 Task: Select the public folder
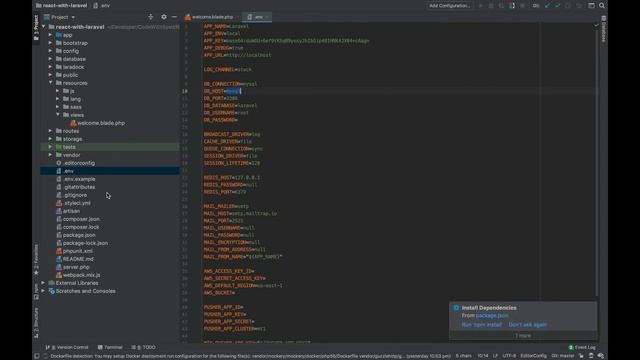[70, 75]
